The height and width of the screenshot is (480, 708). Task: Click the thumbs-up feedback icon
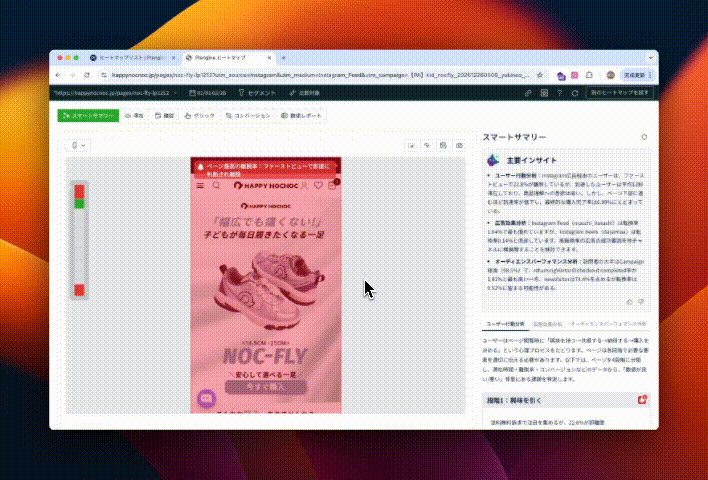pyautogui.click(x=628, y=300)
